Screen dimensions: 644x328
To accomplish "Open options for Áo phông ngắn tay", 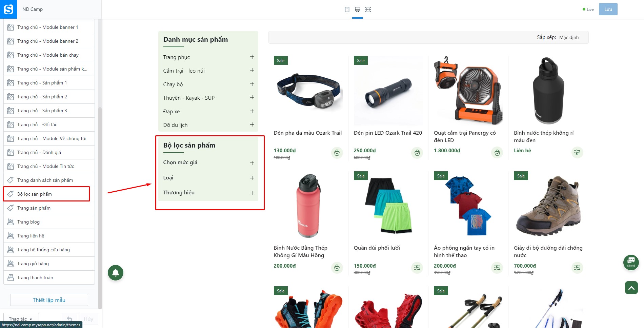I will click(497, 268).
